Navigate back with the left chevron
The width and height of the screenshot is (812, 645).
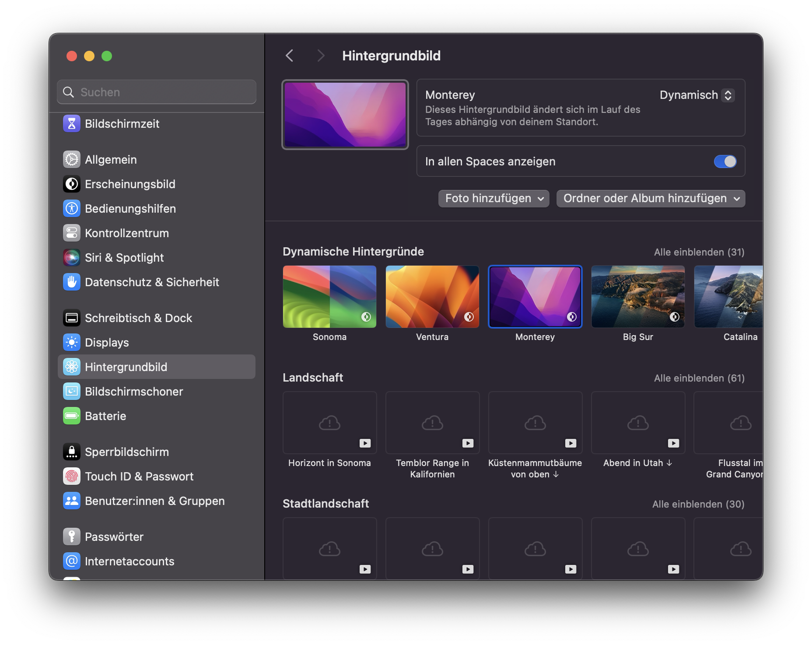click(x=289, y=56)
